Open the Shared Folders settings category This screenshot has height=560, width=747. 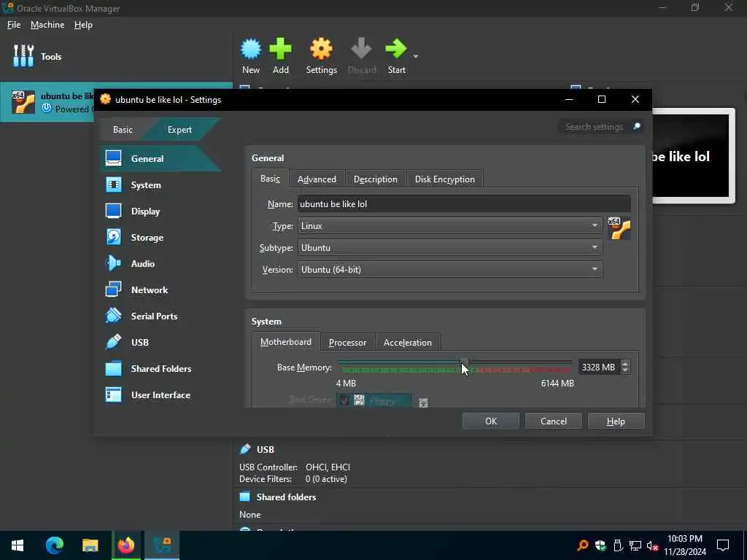coord(161,368)
